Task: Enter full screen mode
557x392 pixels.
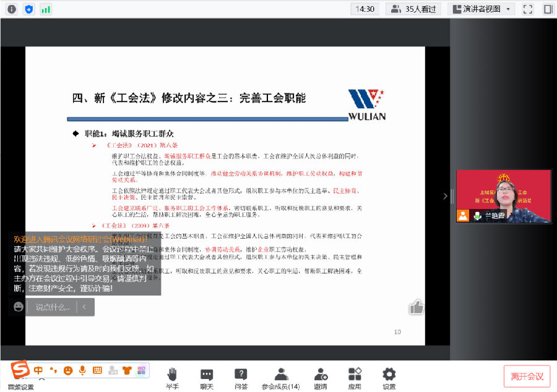Action: click(x=528, y=9)
